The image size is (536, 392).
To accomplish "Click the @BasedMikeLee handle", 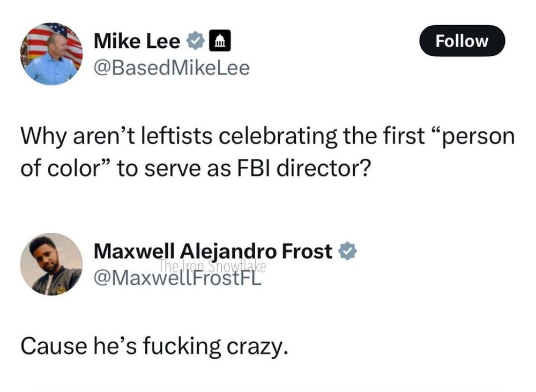I will pos(172,68).
